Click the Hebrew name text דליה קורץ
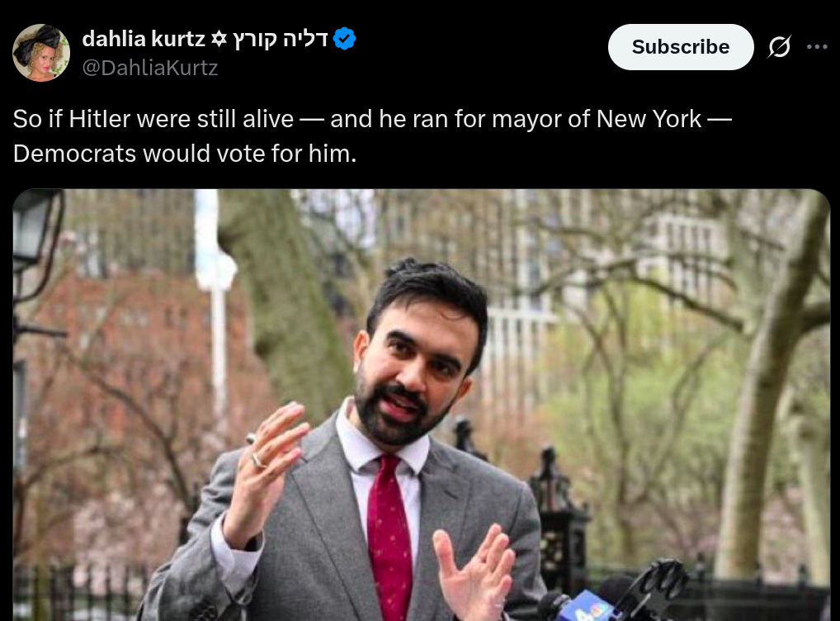Image resolution: width=840 pixels, height=621 pixels. [281, 39]
